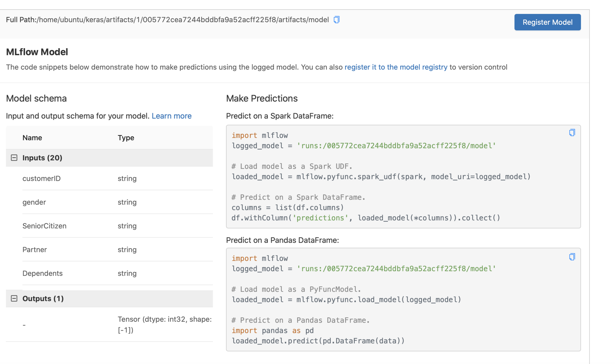Collapse the Outputs (1) section
Screen dimensions: 615x364
point(14,298)
